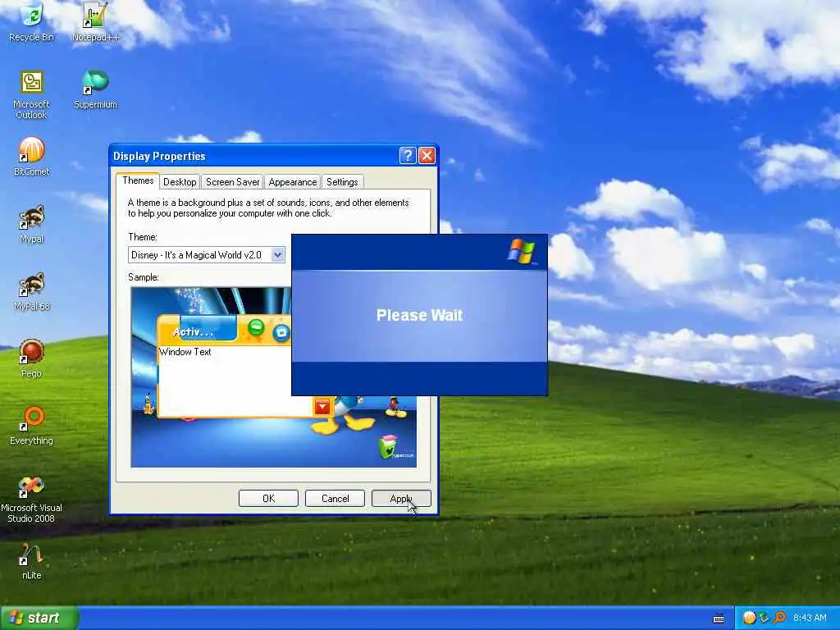Click the theme sample preview image
The height and width of the screenshot is (630, 840).
point(274,377)
